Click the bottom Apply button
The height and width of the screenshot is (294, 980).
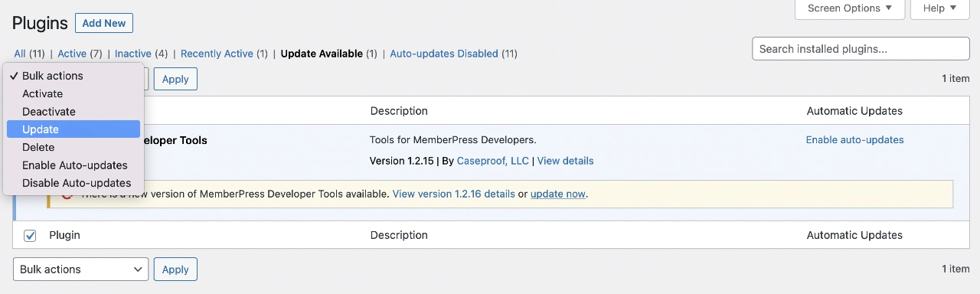(x=175, y=269)
